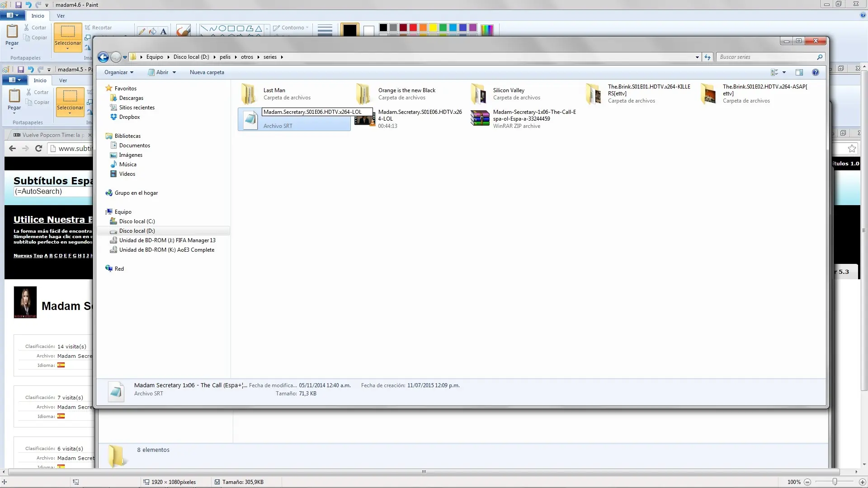The width and height of the screenshot is (868, 488).
Task: Click the filename rename field of the SRT file
Action: (x=317, y=112)
